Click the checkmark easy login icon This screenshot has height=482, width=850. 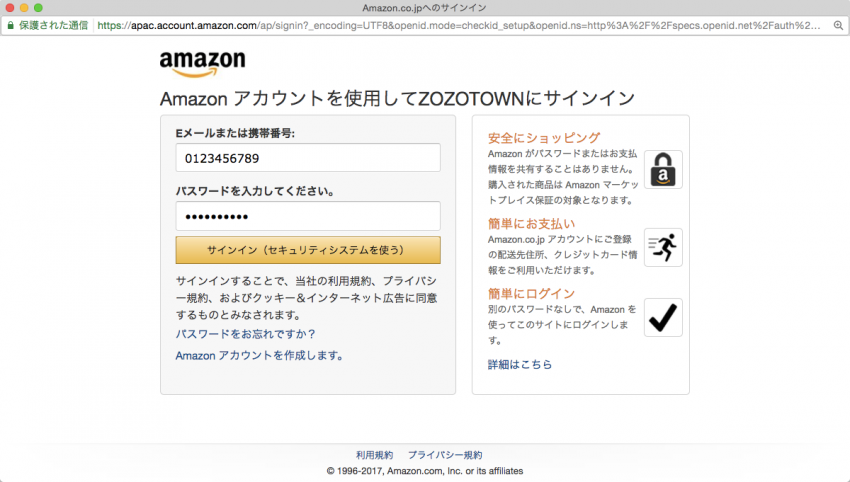click(x=663, y=318)
